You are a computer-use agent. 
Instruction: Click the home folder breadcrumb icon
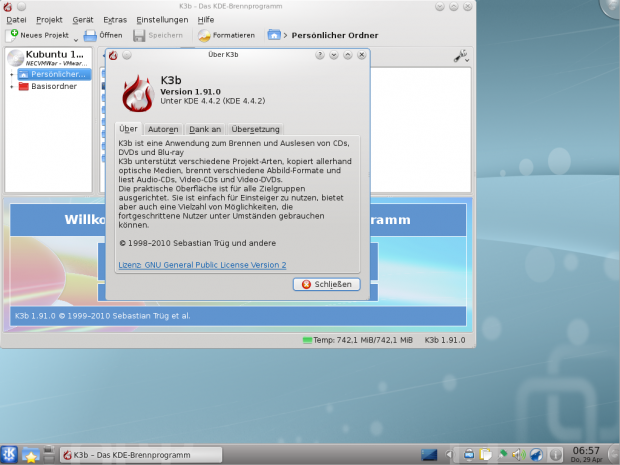click(x=274, y=35)
